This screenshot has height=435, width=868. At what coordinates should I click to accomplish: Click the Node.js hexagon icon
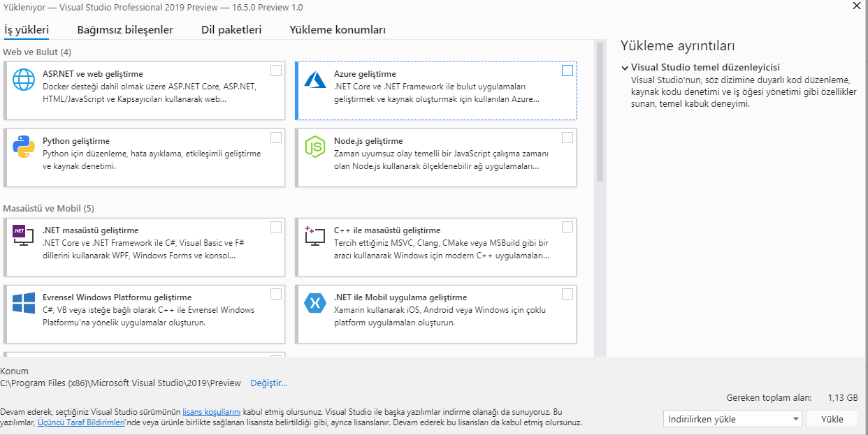coord(315,147)
